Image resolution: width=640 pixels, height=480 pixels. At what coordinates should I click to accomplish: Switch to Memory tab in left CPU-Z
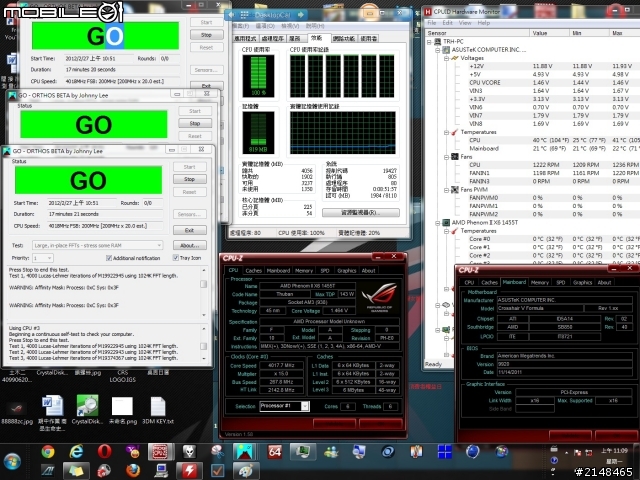tap(304, 271)
